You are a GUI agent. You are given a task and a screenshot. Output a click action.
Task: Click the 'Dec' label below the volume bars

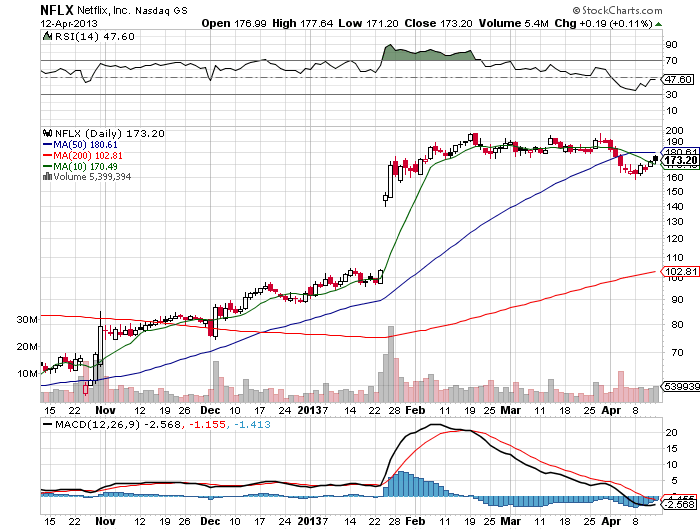tap(210, 410)
